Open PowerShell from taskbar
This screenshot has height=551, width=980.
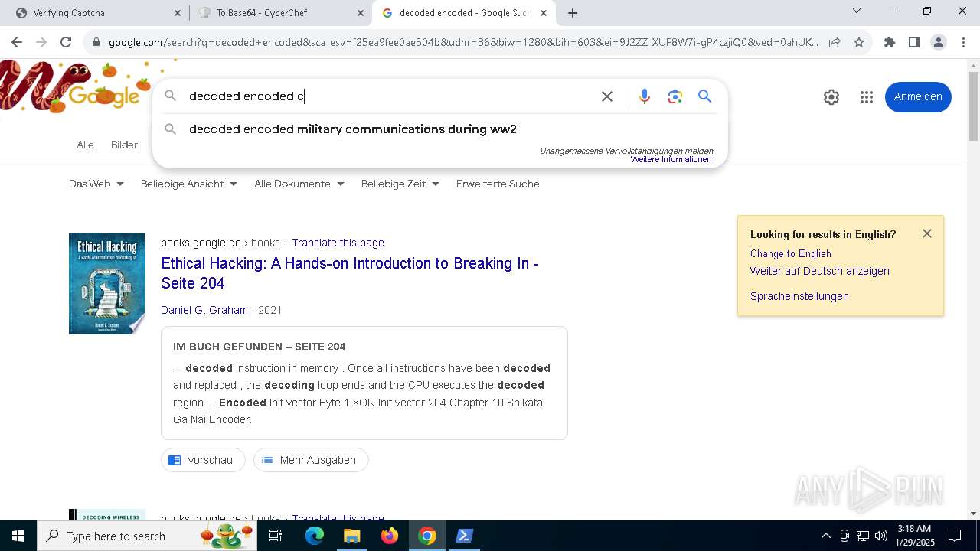coord(464,536)
